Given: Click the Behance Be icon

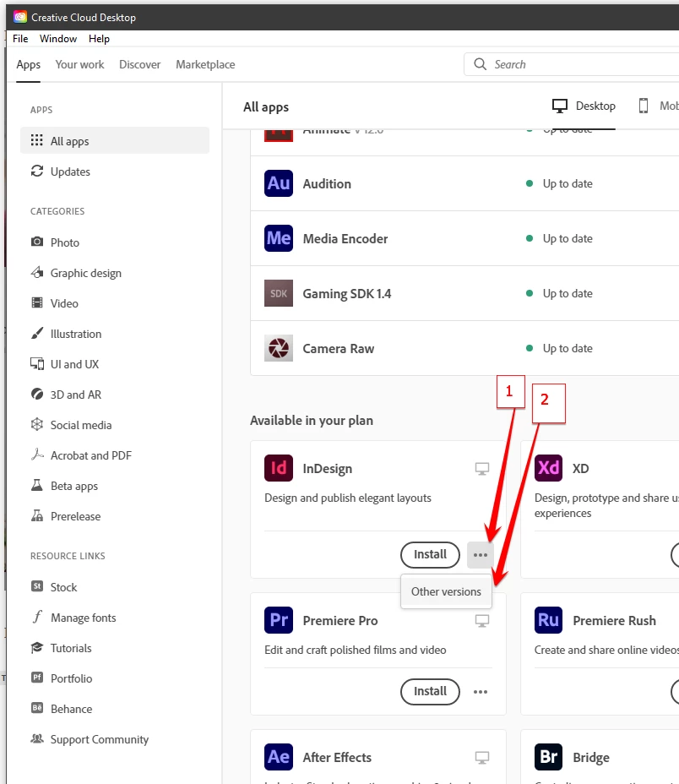Looking at the screenshot, I should click(x=37, y=708).
